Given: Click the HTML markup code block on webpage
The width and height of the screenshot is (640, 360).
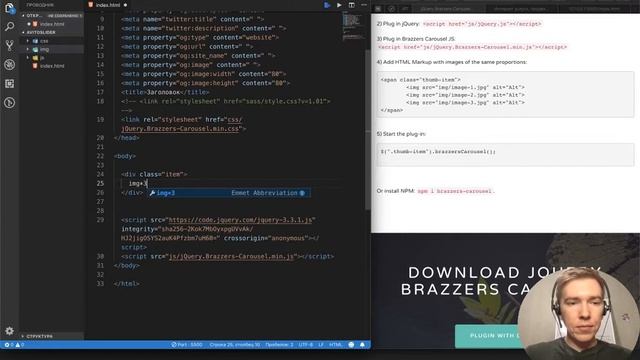Looking at the screenshot, I should click(505, 95).
